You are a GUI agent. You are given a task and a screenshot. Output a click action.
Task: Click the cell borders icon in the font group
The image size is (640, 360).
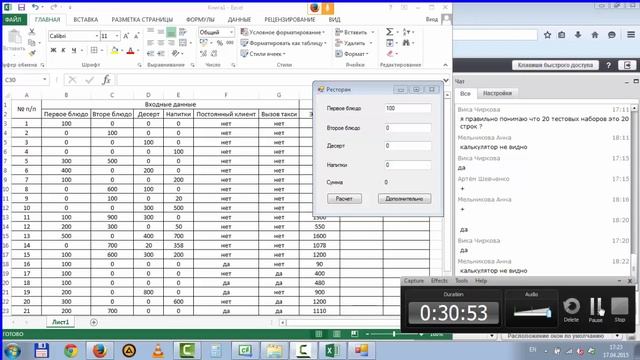click(x=94, y=50)
